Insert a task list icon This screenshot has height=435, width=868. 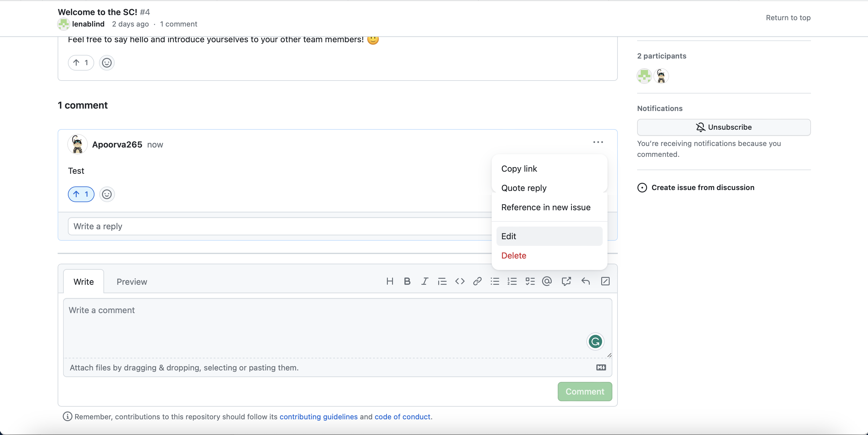(530, 281)
